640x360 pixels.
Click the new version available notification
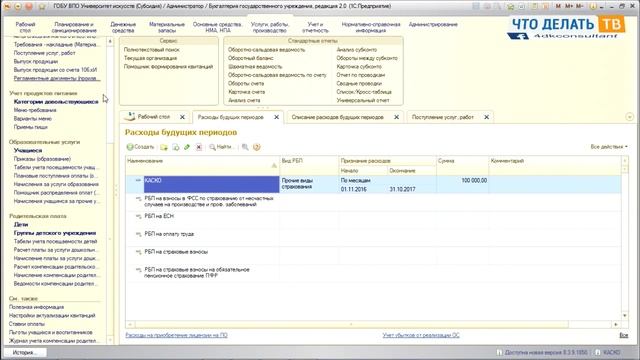click(542, 352)
